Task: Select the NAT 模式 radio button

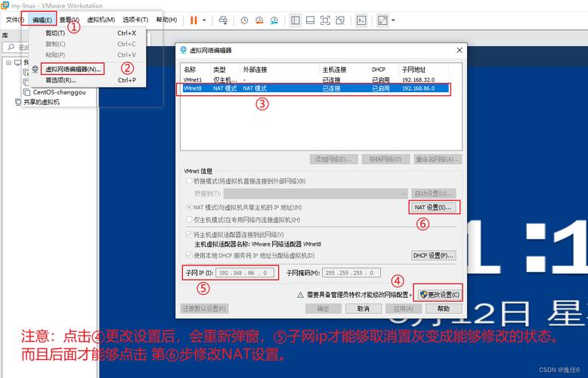Action: [x=190, y=207]
